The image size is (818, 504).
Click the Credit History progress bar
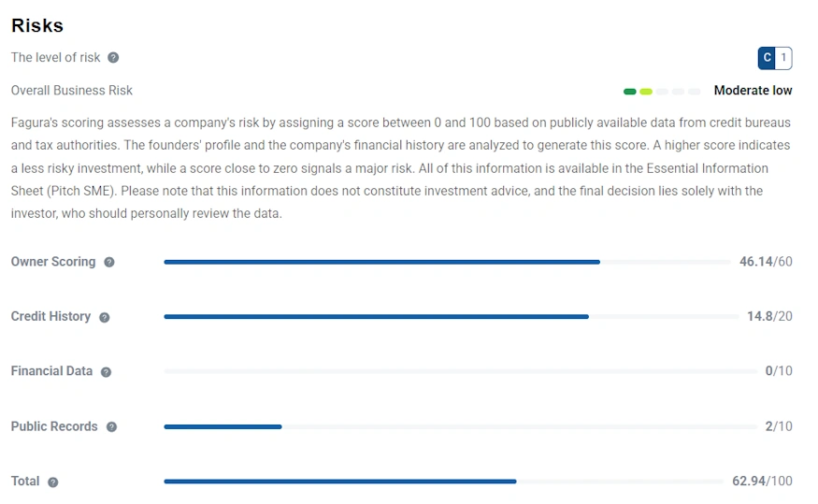click(x=447, y=317)
